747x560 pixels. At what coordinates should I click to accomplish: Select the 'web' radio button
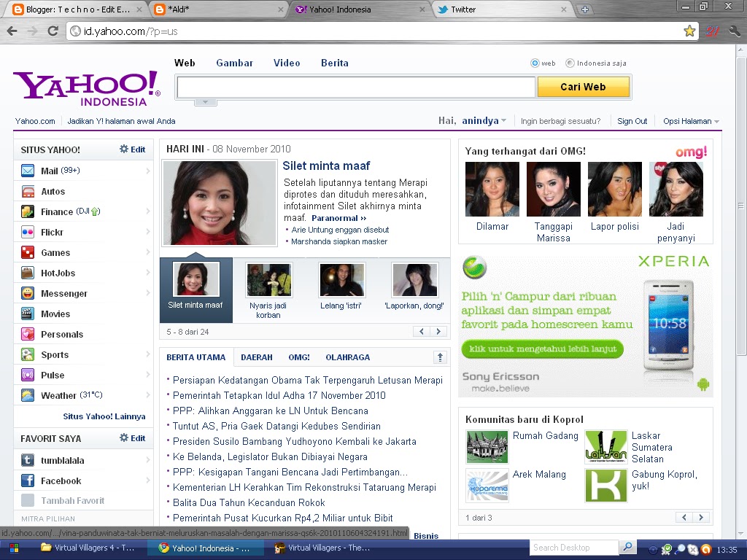click(x=535, y=63)
